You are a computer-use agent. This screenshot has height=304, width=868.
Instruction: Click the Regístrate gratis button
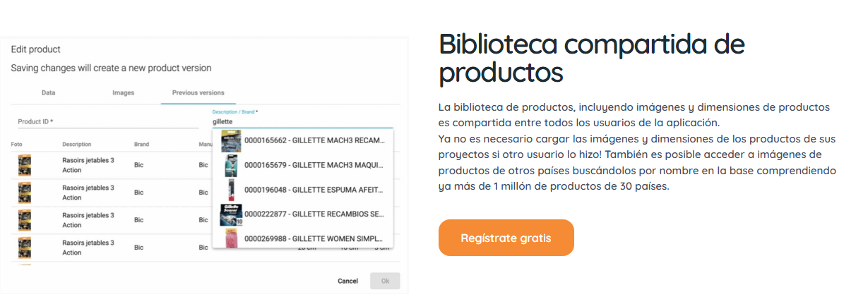pos(506,238)
